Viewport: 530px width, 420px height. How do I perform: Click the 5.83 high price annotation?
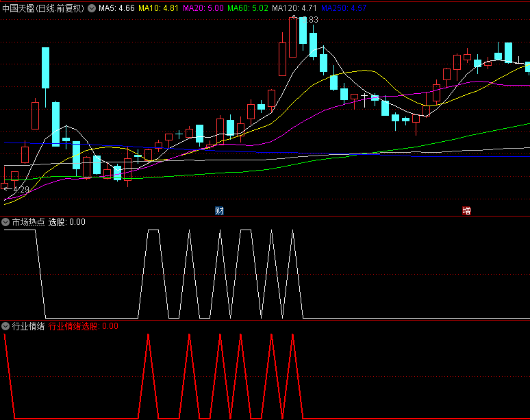click(x=310, y=20)
